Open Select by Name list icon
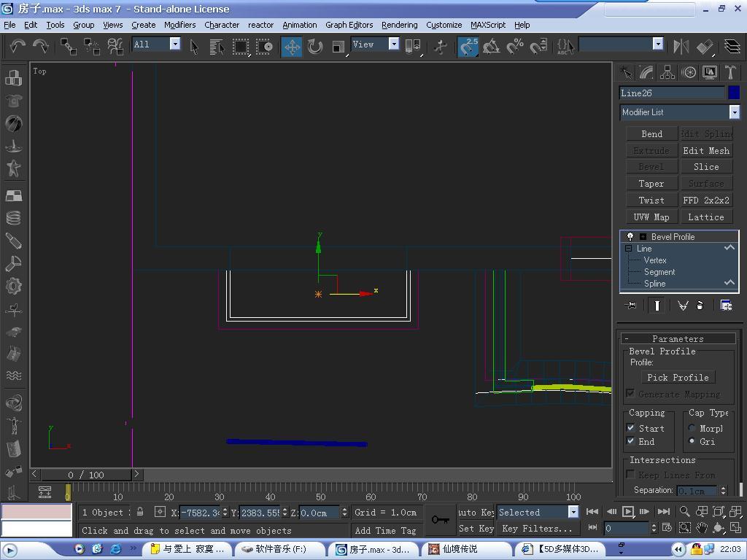 coord(217,47)
